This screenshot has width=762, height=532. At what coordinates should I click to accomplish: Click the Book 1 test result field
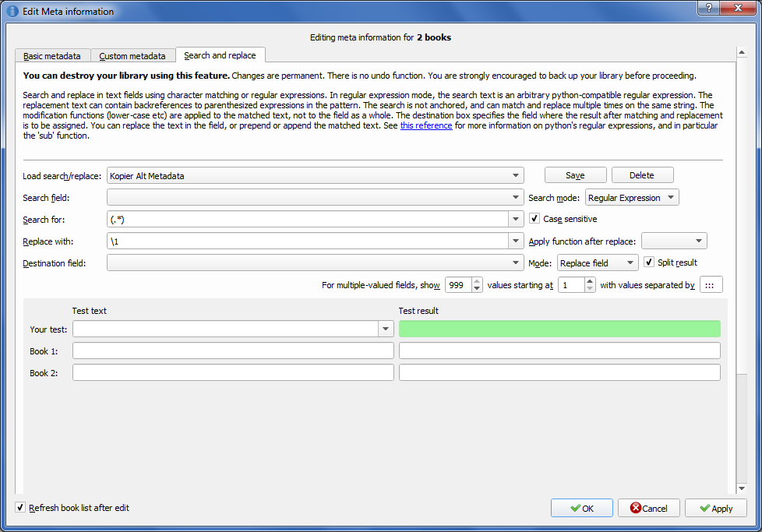coord(559,351)
